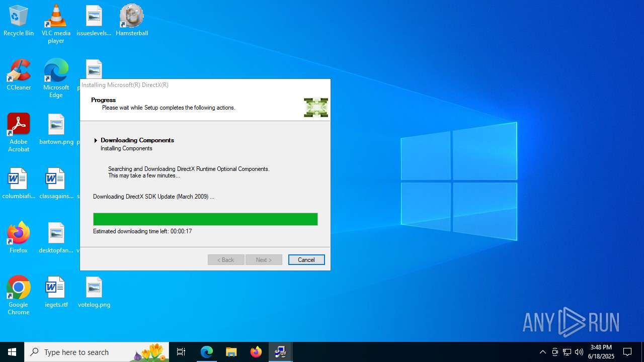Image resolution: width=644 pixels, height=362 pixels.
Task: Click the tray icon left of the network icon
Action: point(555,352)
